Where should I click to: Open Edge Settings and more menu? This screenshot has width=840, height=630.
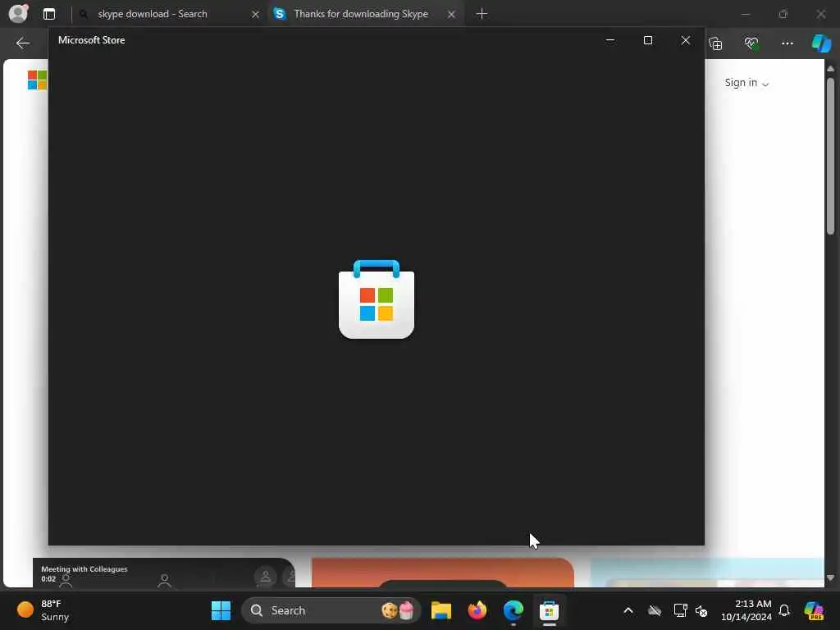coord(787,43)
